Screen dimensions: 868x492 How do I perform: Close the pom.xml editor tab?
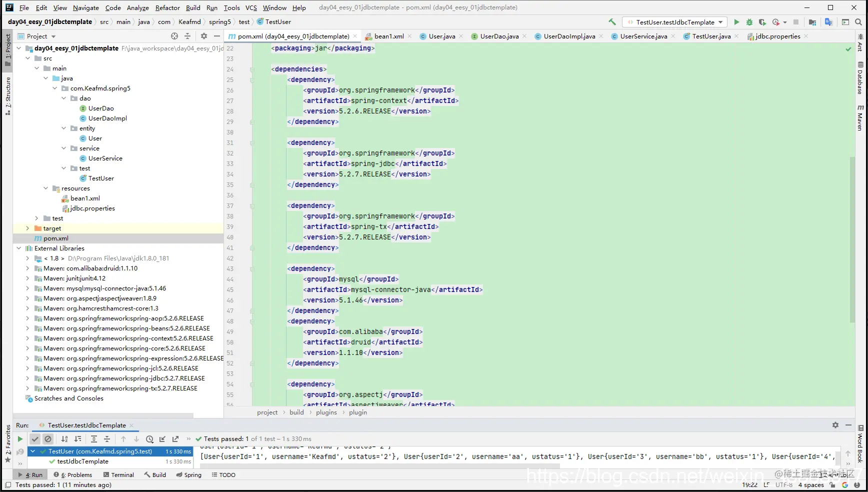[355, 36]
